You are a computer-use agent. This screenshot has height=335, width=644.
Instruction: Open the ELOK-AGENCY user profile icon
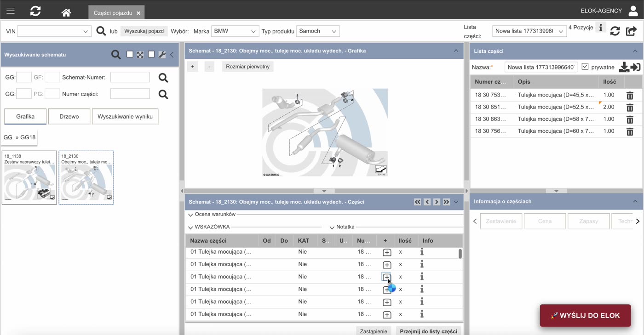633,11
